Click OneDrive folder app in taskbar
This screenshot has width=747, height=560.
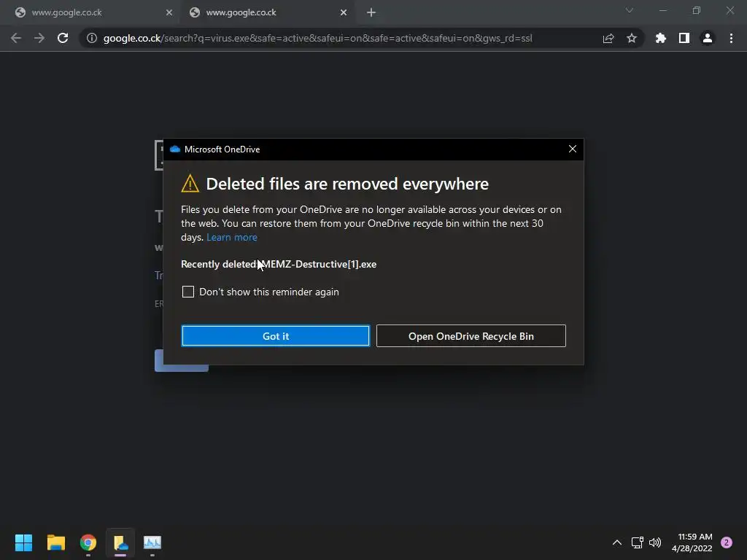(120, 542)
